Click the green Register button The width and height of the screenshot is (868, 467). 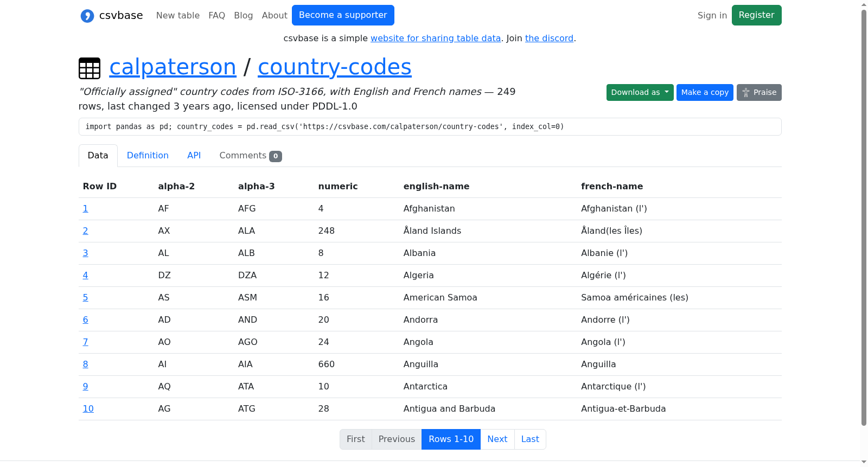click(x=757, y=15)
